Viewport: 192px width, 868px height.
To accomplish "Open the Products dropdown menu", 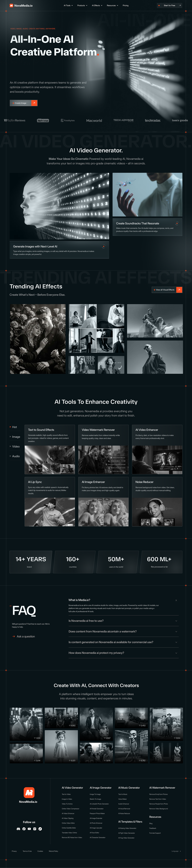I will [x=82, y=5].
